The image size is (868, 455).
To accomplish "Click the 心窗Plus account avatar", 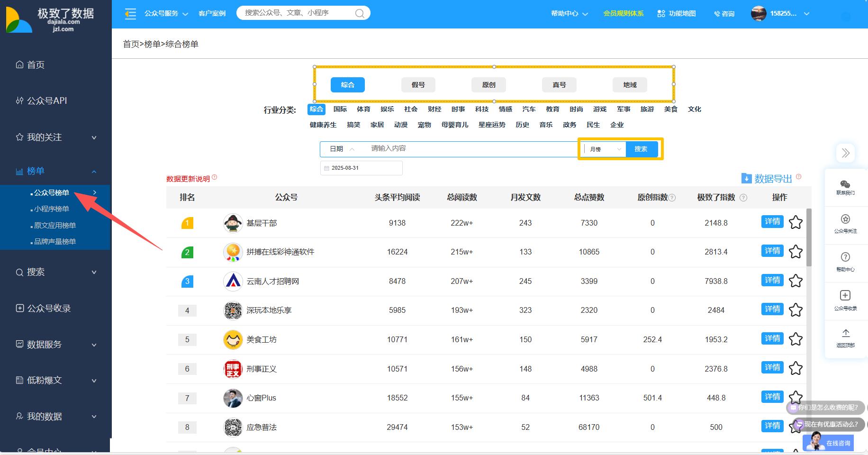I will point(233,398).
